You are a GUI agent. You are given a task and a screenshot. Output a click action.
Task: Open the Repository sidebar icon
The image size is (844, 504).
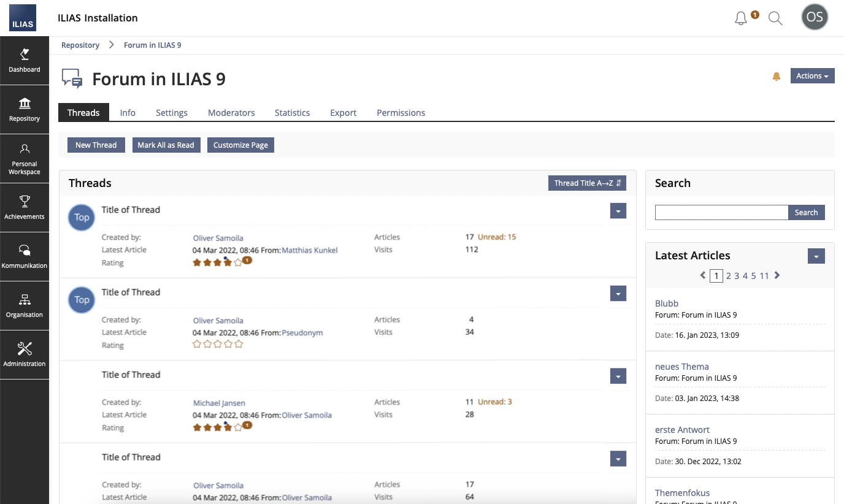click(x=25, y=110)
